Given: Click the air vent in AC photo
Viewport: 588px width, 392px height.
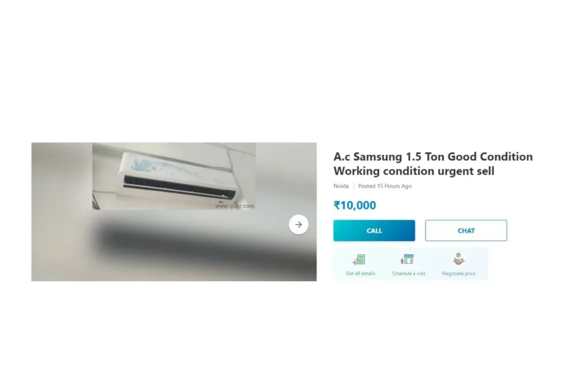Looking at the screenshot, I should click(179, 187).
